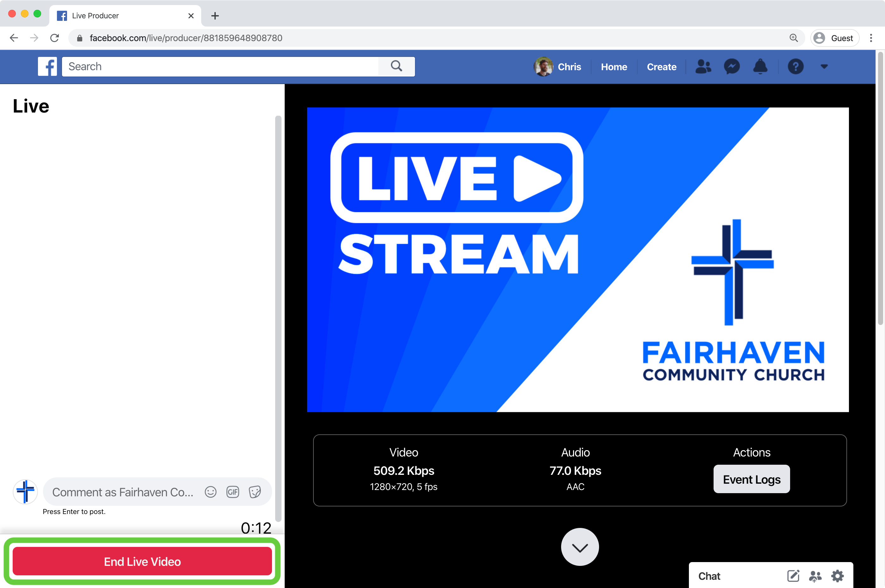Viewport: 885px width, 588px height.
Task: Open the Event Logs button
Action: click(752, 479)
